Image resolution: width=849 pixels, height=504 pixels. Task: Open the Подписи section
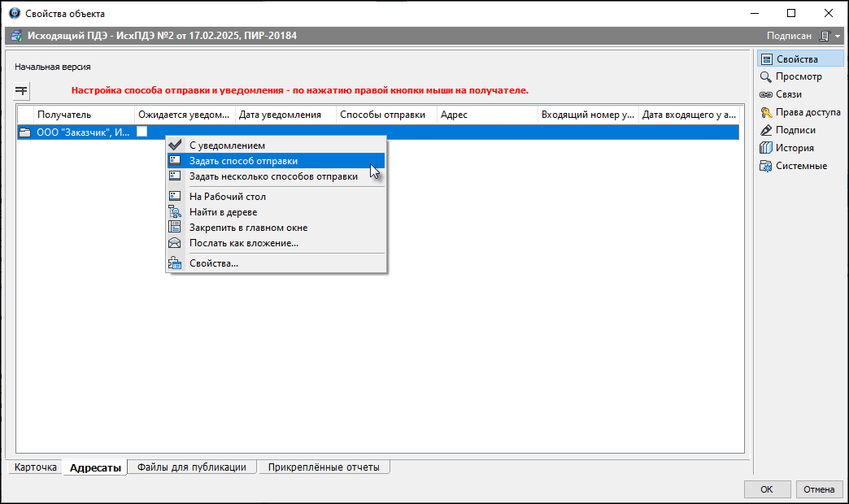click(795, 130)
